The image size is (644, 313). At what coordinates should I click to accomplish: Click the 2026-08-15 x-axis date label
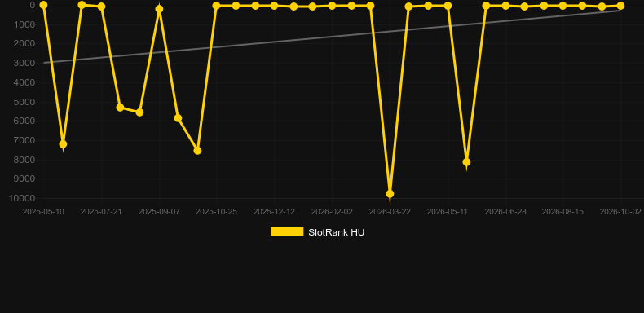click(562, 212)
